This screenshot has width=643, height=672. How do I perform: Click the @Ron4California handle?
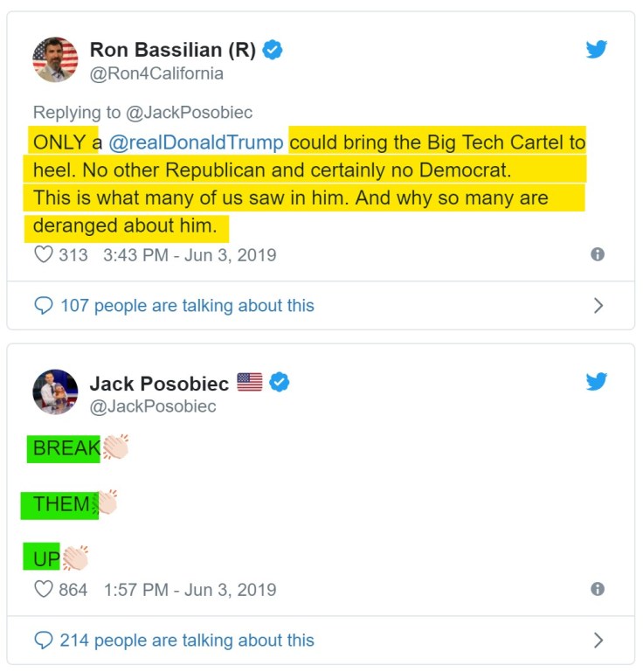(x=156, y=73)
